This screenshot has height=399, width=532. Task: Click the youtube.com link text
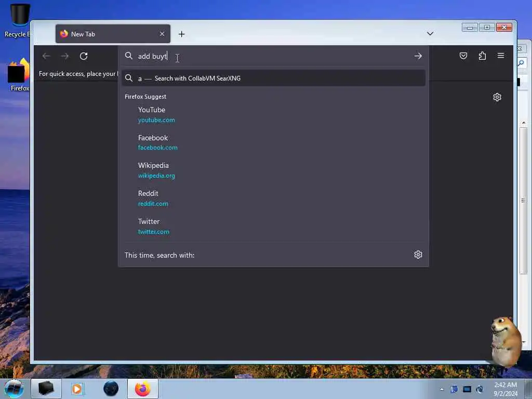click(156, 120)
